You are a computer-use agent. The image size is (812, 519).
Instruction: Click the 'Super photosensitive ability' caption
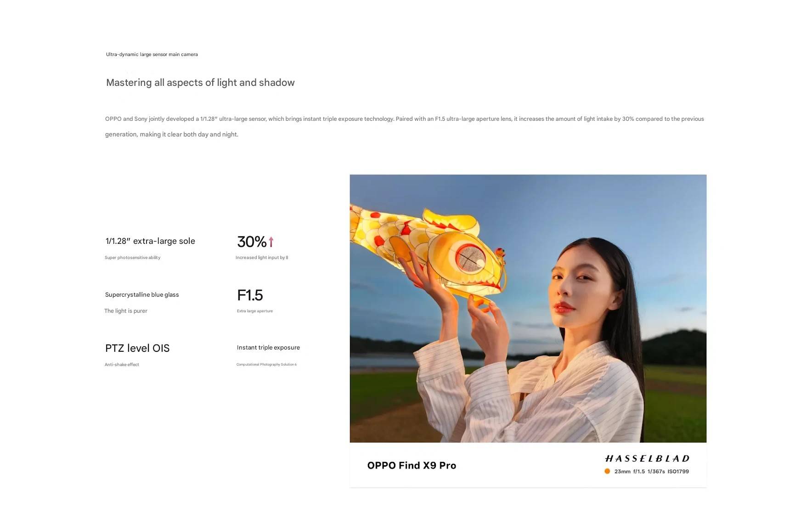(132, 258)
